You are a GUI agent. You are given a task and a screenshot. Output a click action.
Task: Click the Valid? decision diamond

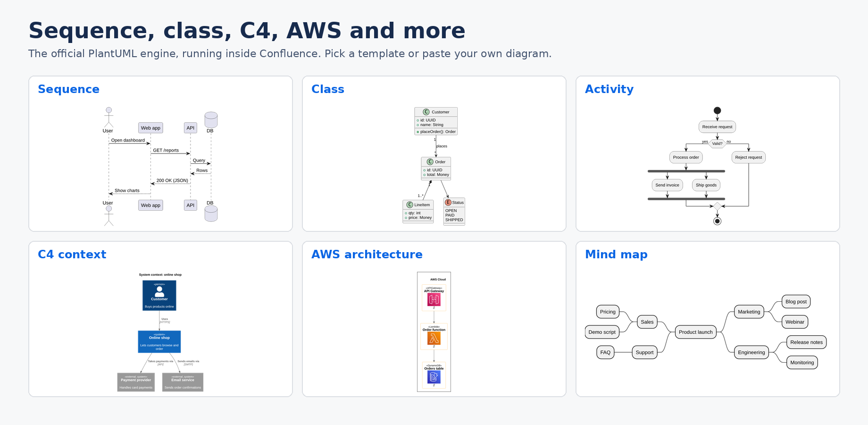tap(717, 144)
